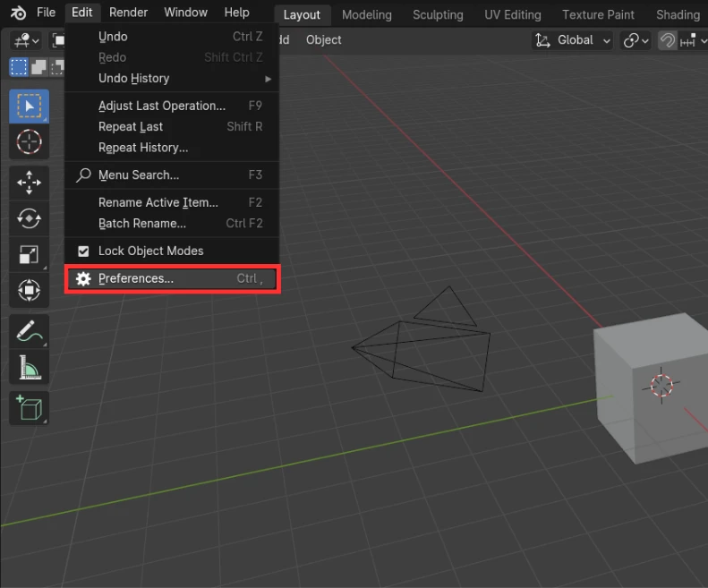Viewport: 708px width, 588px height.
Task: Switch to the Modeling workspace tab
Action: pyautogui.click(x=367, y=15)
